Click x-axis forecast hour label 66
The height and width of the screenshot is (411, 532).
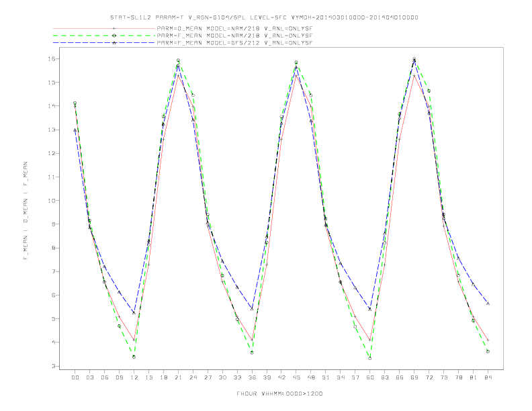point(400,377)
